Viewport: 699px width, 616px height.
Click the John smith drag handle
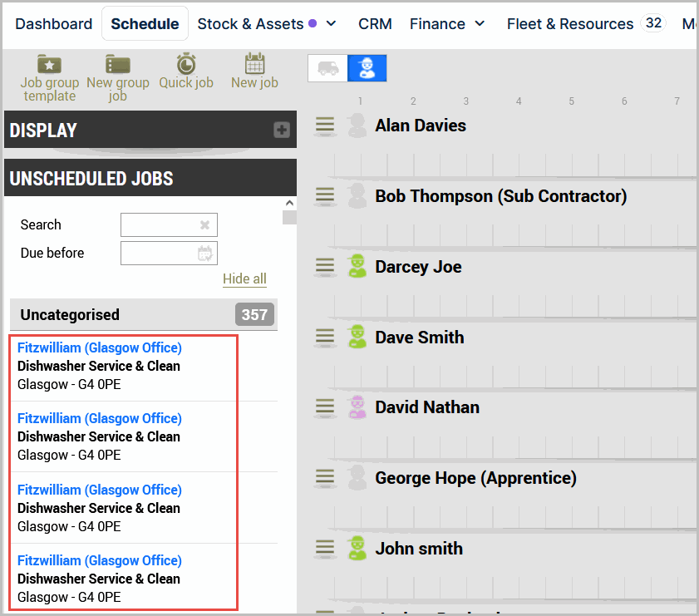[x=325, y=548]
